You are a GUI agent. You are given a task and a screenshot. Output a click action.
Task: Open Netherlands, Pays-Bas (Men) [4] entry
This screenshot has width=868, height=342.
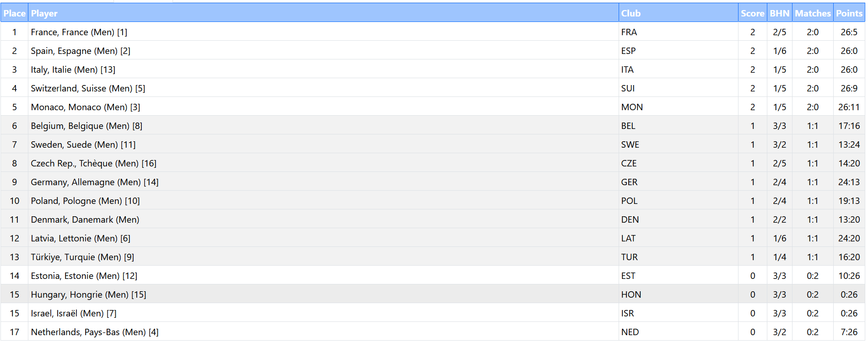pos(95,332)
